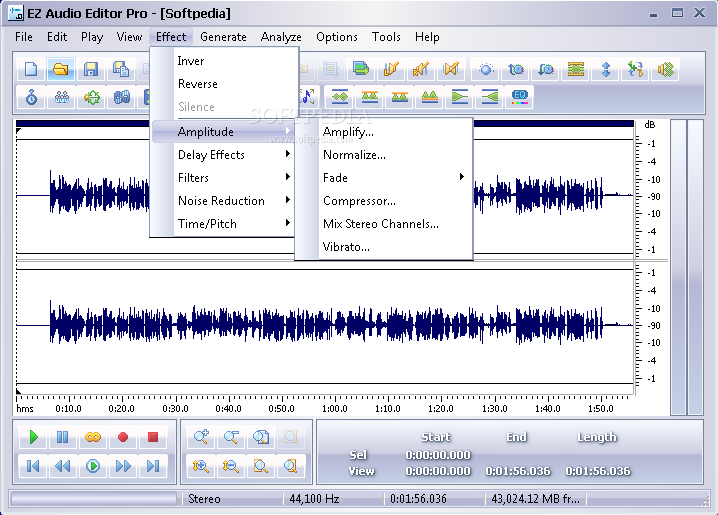
Task: Stop playback with the red square button
Action: click(x=153, y=437)
